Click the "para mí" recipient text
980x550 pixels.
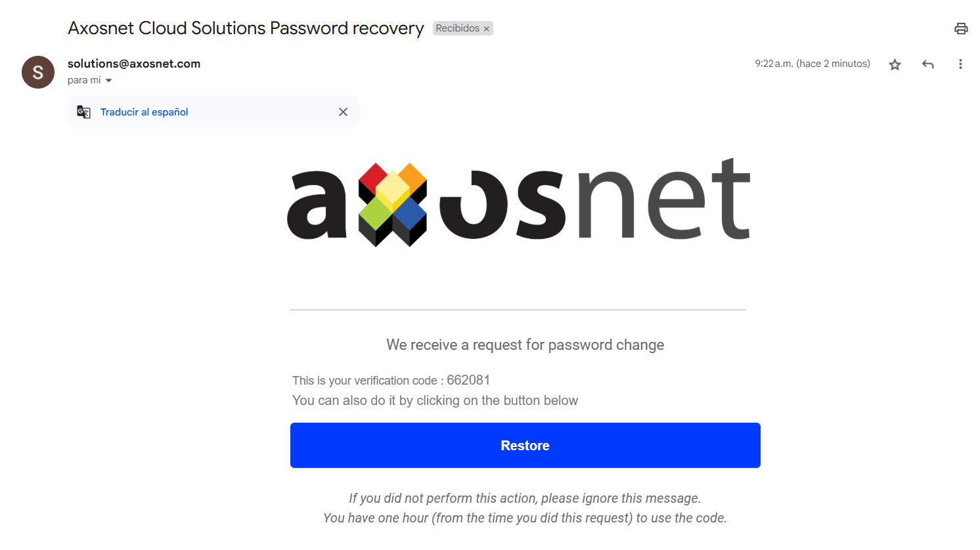(84, 80)
